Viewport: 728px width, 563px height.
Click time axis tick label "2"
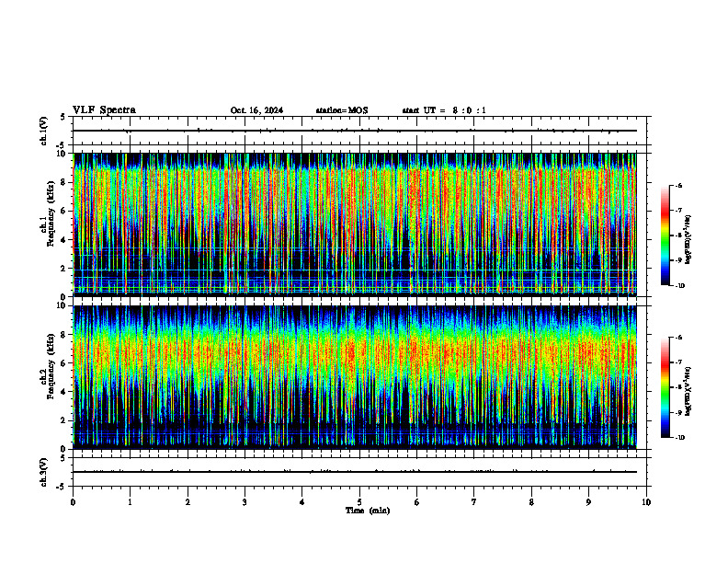188,502
